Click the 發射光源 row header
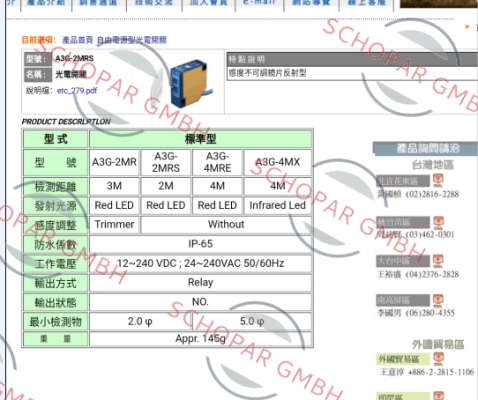The image size is (478, 400). [56, 206]
